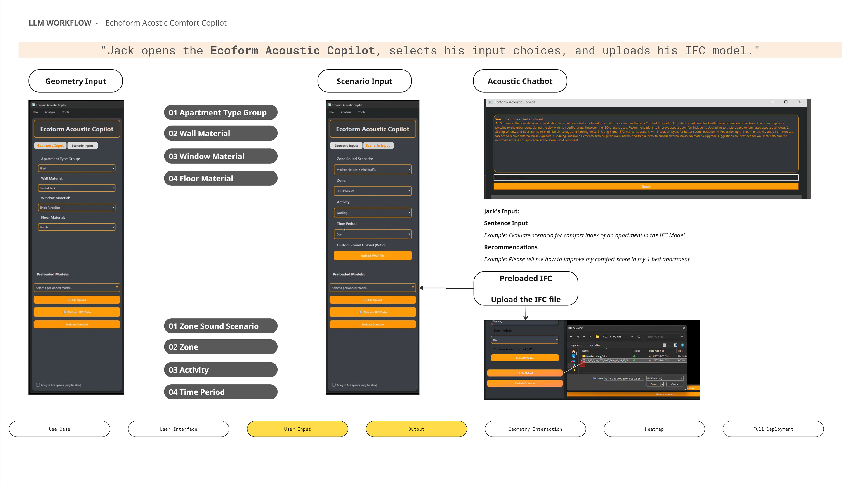Click the sync status check beside DataEncoding_Drive

tap(634, 356)
